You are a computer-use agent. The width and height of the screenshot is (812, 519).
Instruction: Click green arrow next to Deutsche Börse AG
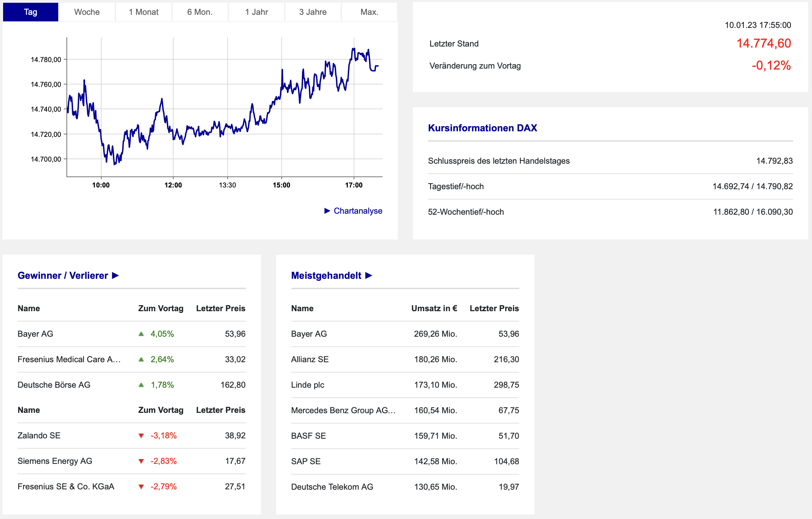click(141, 385)
